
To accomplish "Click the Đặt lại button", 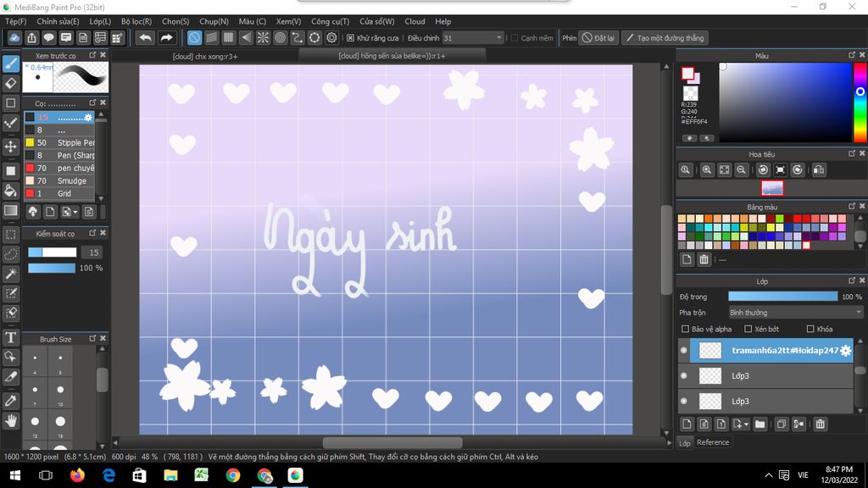I will point(598,37).
